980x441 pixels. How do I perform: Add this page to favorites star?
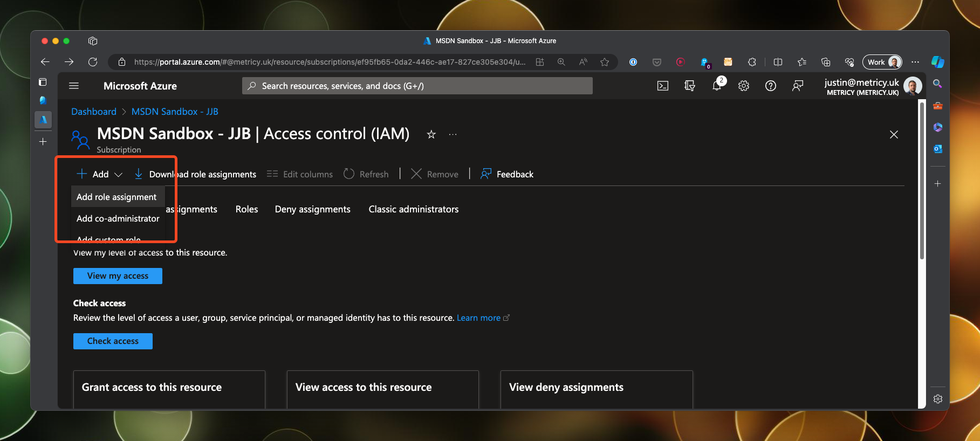605,62
